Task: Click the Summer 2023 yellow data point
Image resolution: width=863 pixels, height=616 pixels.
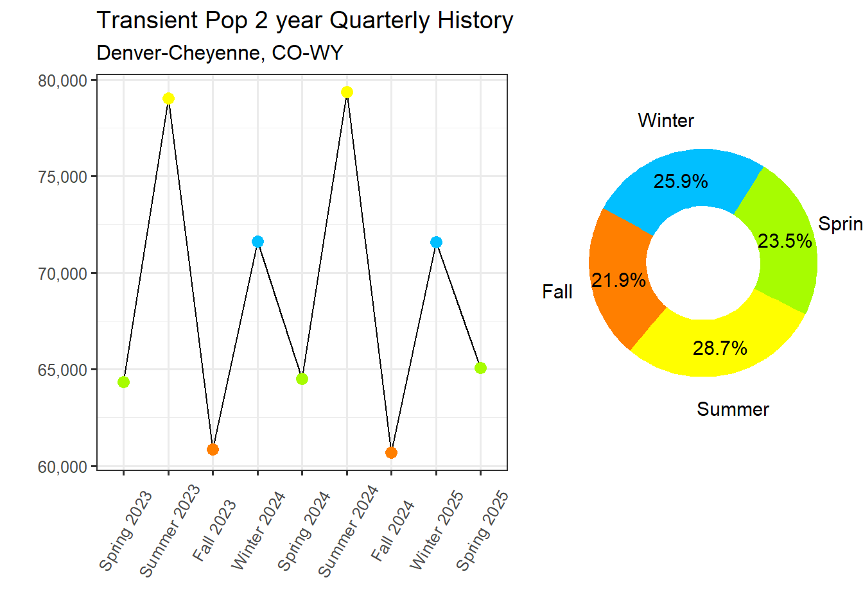Action: click(168, 99)
